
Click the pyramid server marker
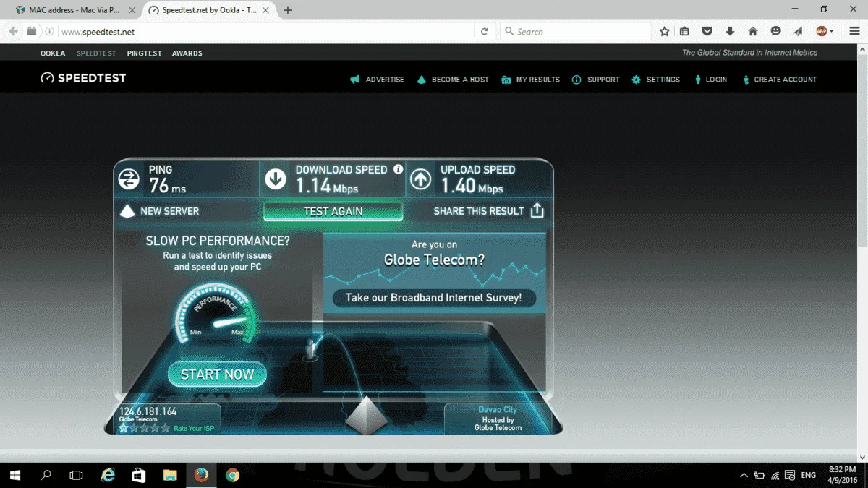(x=366, y=414)
